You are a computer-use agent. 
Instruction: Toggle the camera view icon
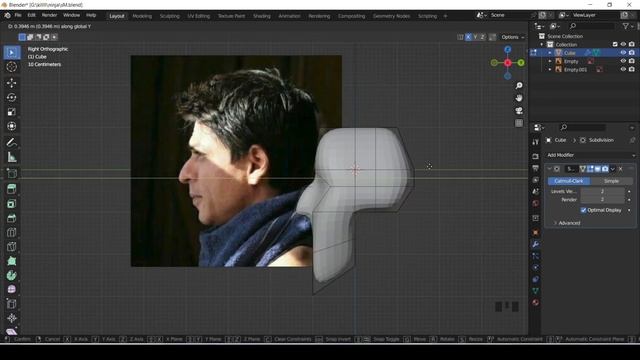(x=519, y=111)
